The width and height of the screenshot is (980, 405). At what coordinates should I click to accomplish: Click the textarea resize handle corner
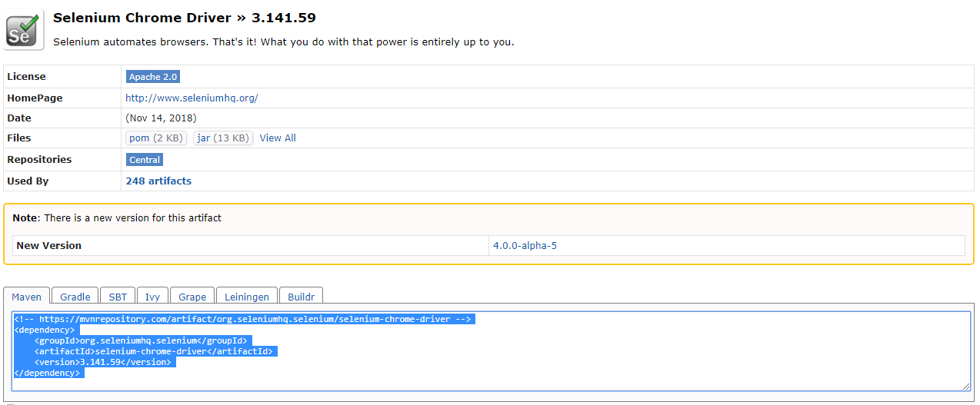click(x=966, y=387)
